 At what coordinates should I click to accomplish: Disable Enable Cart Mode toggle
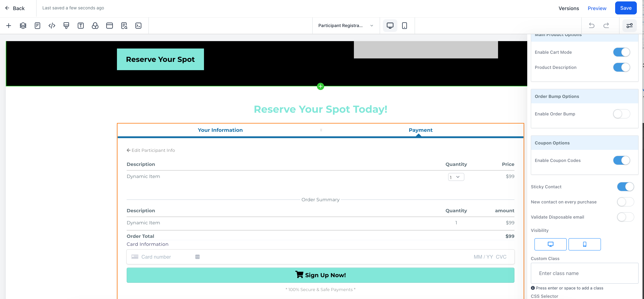[621, 52]
